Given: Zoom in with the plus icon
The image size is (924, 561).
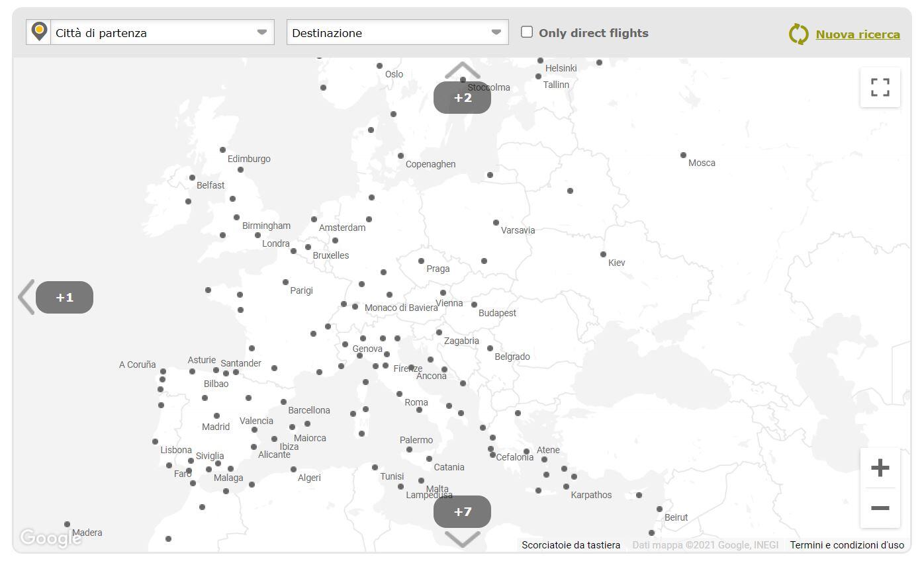Looking at the screenshot, I should pyautogui.click(x=880, y=468).
